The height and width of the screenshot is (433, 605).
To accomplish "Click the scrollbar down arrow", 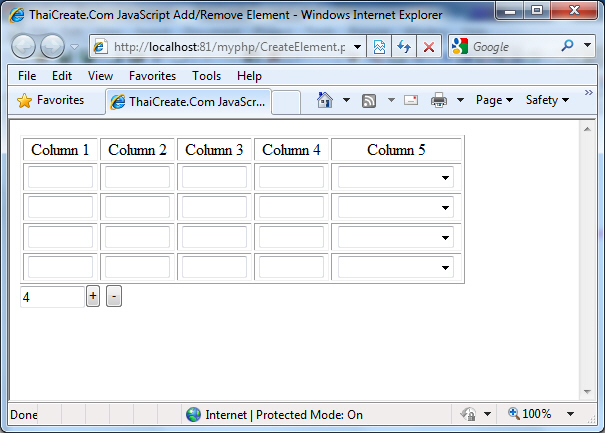I will tap(587, 392).
